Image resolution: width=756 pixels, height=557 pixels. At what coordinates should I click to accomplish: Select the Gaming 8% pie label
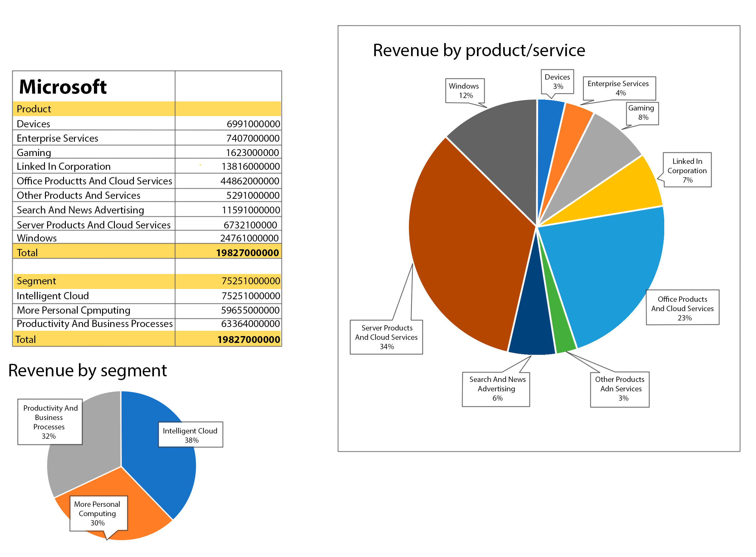click(x=642, y=113)
